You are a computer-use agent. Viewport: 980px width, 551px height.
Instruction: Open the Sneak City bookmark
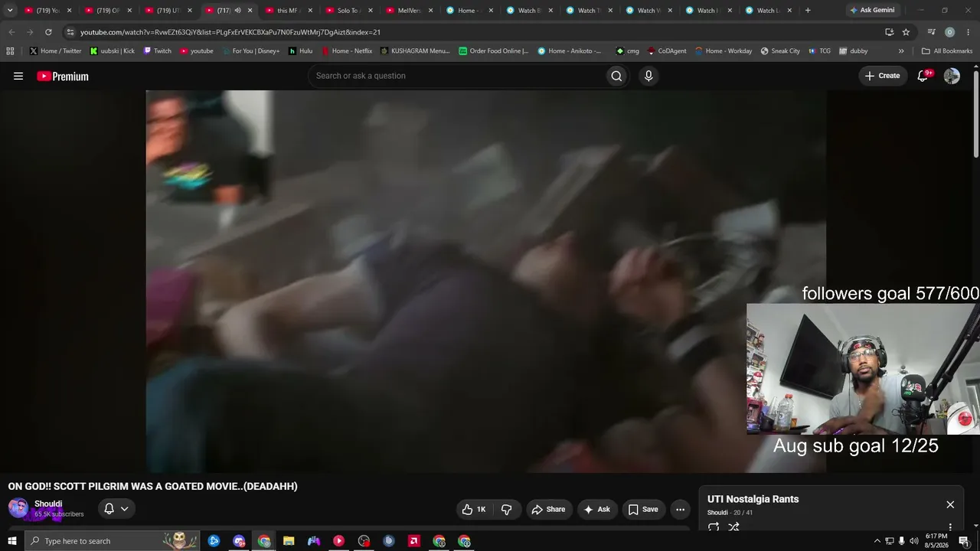point(780,51)
